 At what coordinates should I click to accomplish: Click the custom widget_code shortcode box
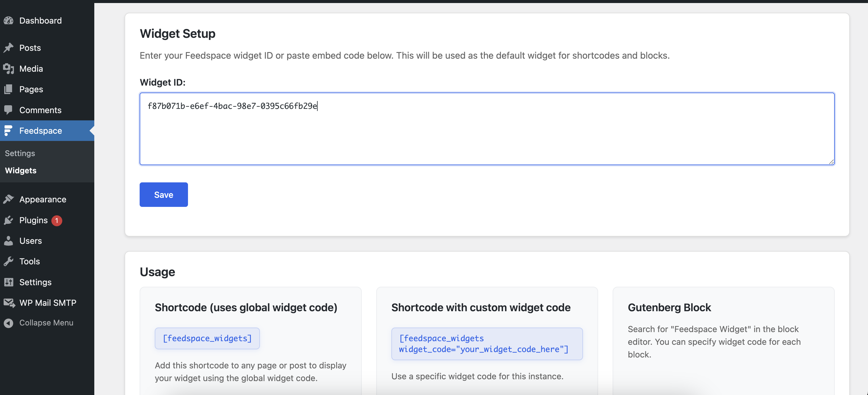(x=487, y=344)
